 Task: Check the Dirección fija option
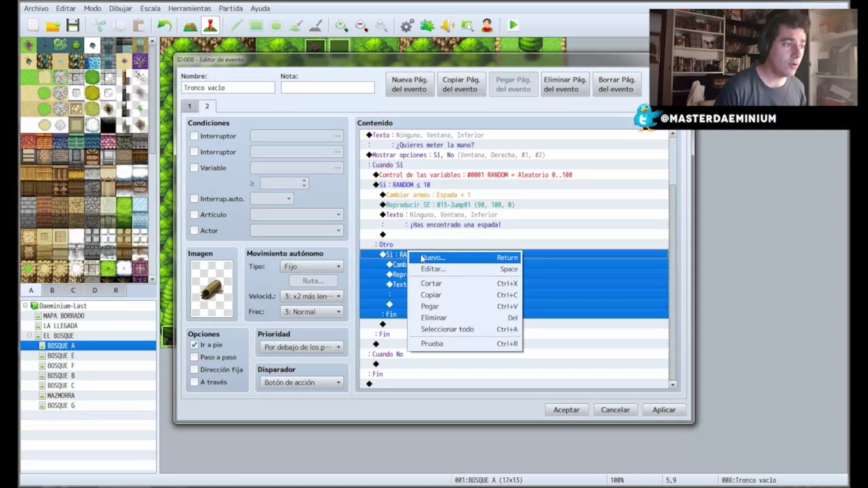click(x=194, y=370)
